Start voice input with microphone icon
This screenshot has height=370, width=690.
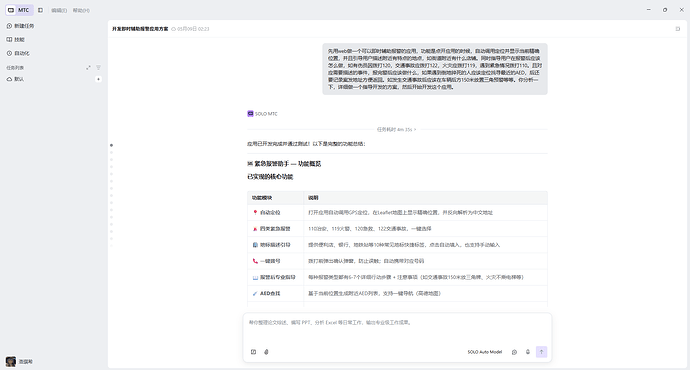[x=528, y=352]
